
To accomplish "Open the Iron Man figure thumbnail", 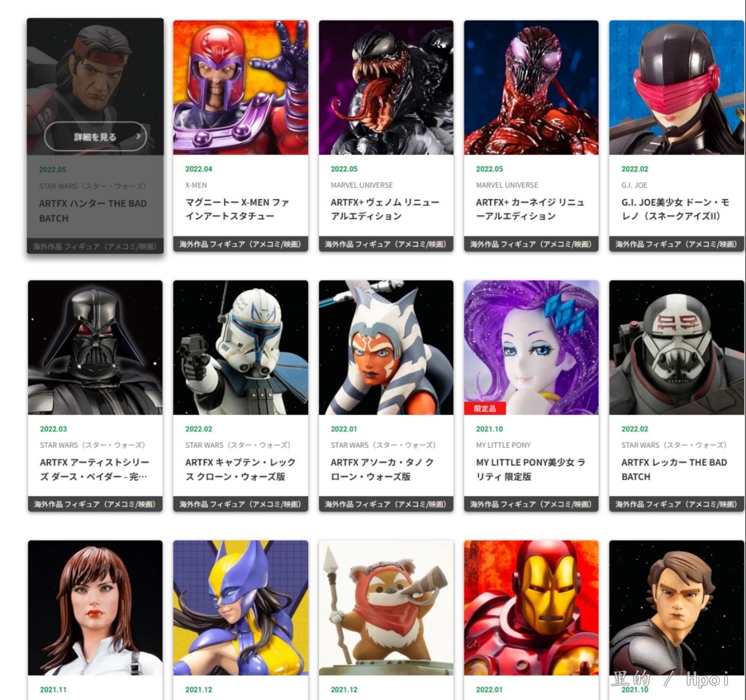I will pos(531,608).
